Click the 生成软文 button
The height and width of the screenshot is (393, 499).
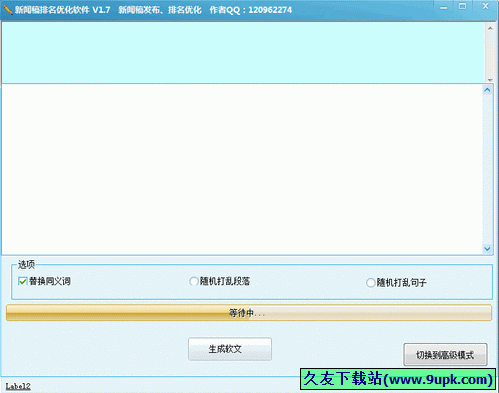tap(230, 349)
